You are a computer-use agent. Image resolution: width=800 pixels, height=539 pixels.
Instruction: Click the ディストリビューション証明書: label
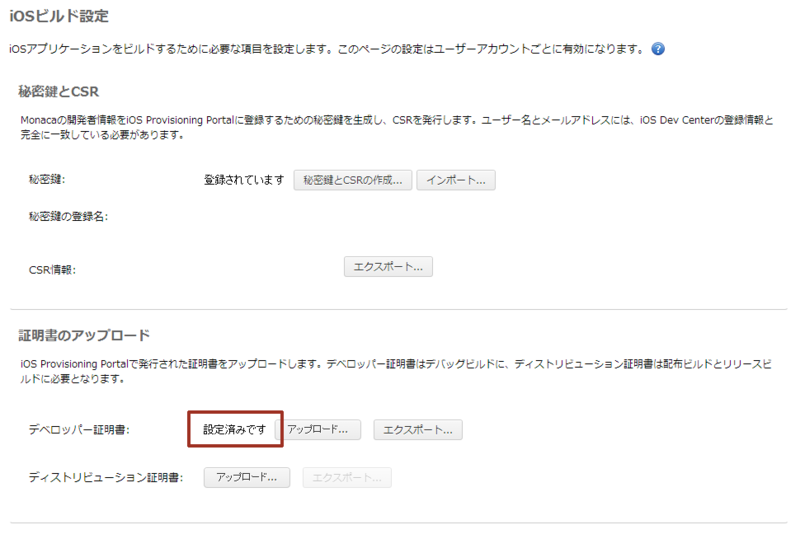pyautogui.click(x=106, y=477)
